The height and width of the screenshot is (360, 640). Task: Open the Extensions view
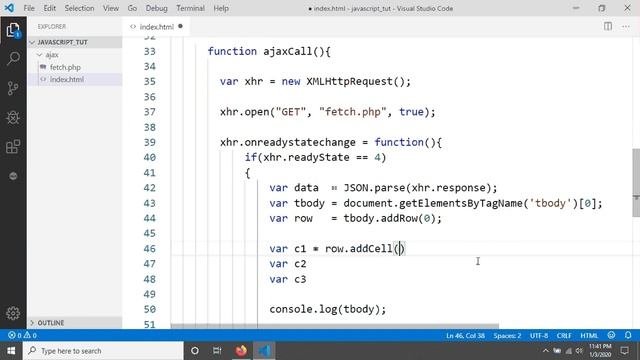click(x=13, y=147)
